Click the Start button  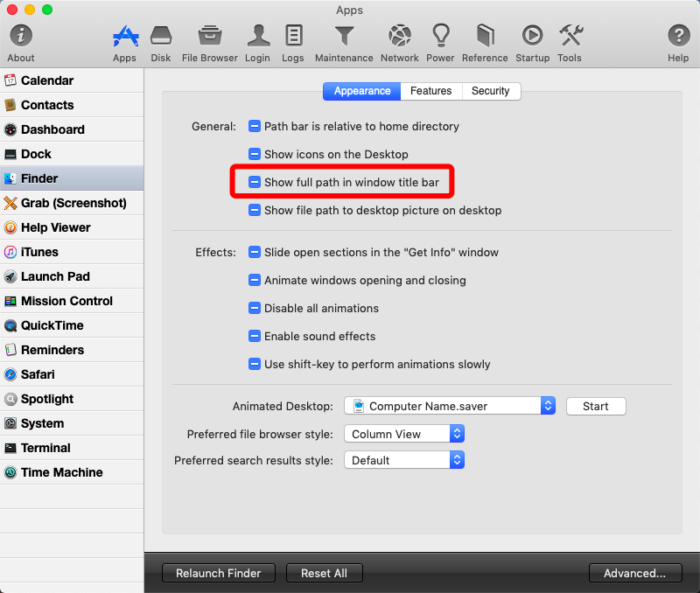pos(596,406)
